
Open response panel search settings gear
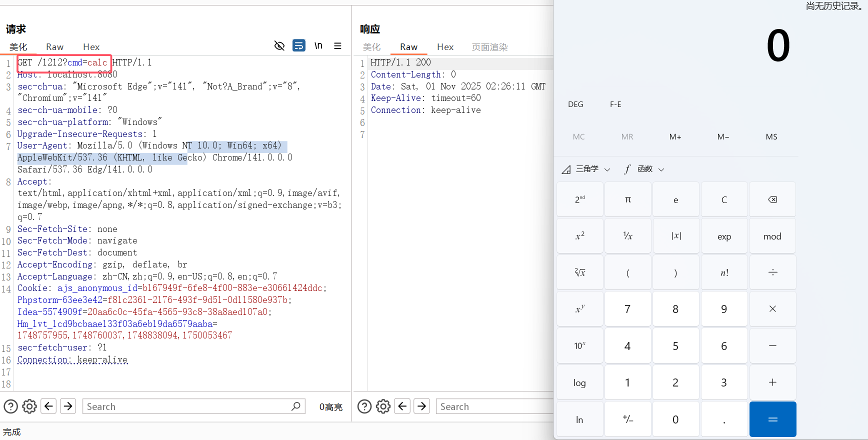pyautogui.click(x=383, y=406)
